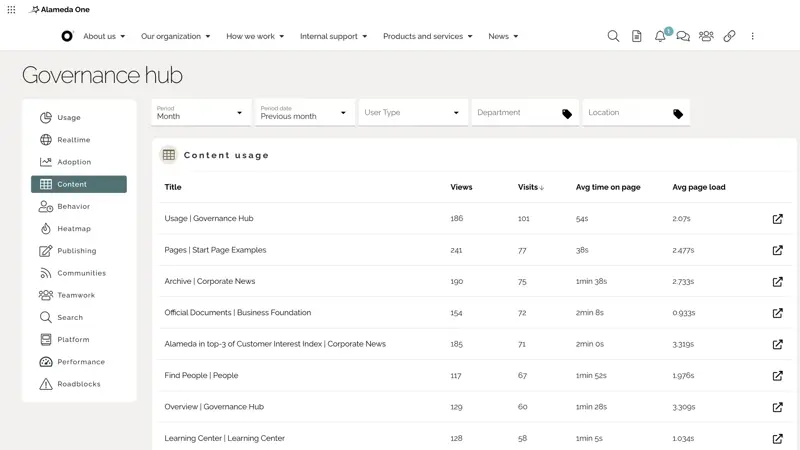The width and height of the screenshot is (800, 450).
Task: Click the Alameda One circle logo
Action: point(67,36)
